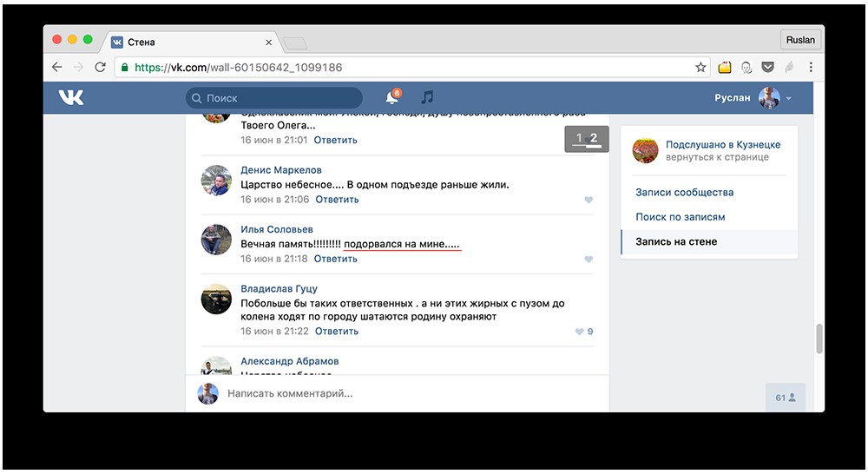The width and height of the screenshot is (868, 474).
Task: Click Руслан's header avatar
Action: tap(769, 98)
